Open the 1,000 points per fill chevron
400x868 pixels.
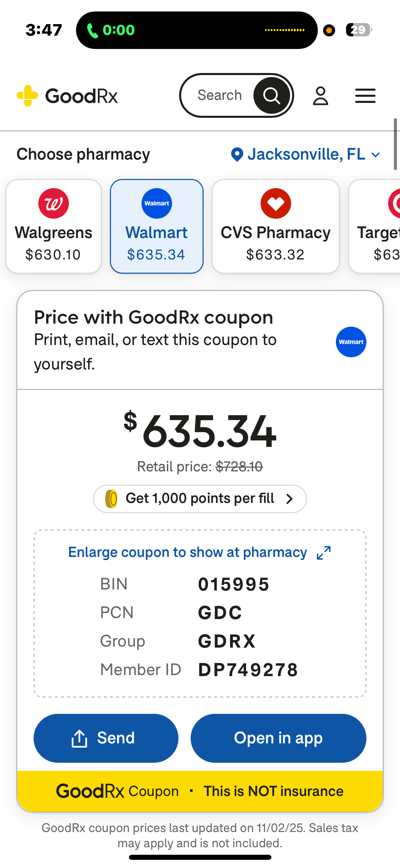pos(289,499)
